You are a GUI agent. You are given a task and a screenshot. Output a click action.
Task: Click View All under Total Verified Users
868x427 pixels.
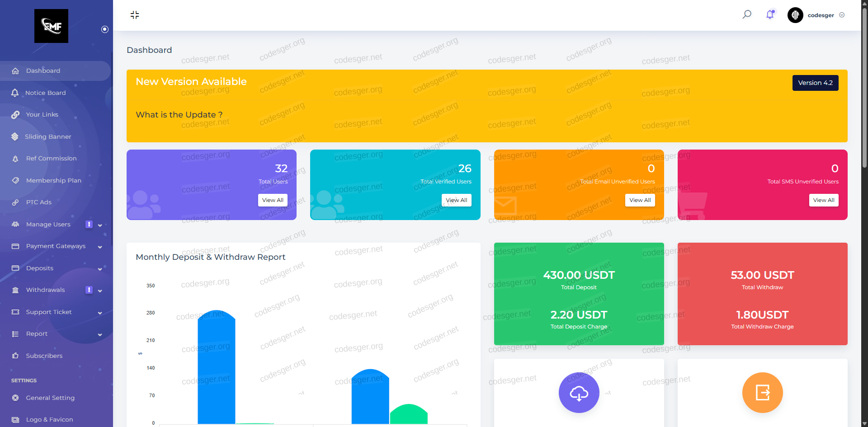(456, 200)
